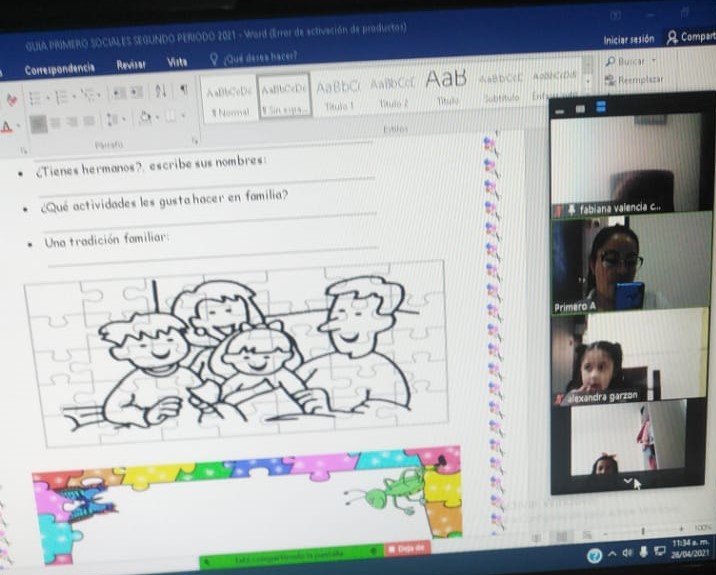
Task: Minimize the Zoom video panel
Action: pyautogui.click(x=560, y=111)
